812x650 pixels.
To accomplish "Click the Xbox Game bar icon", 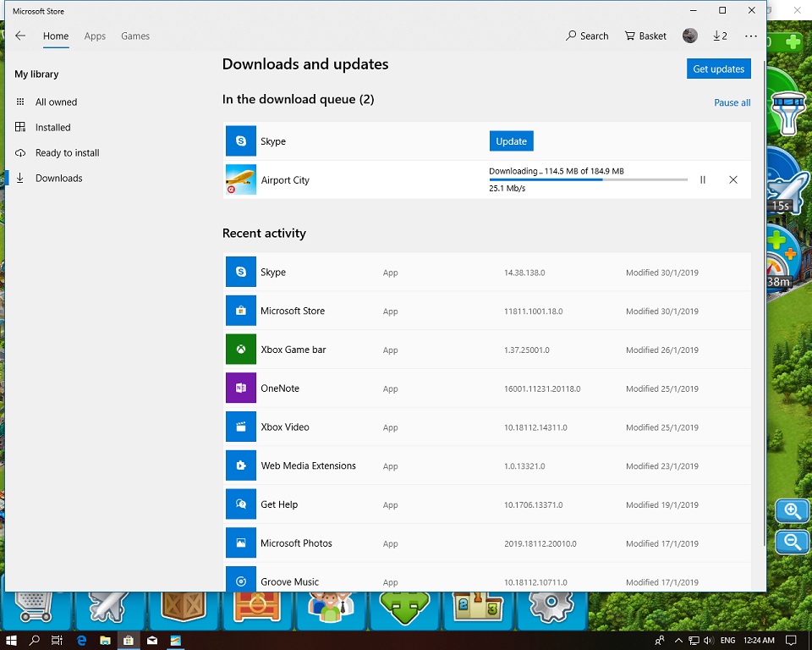I will click(241, 350).
